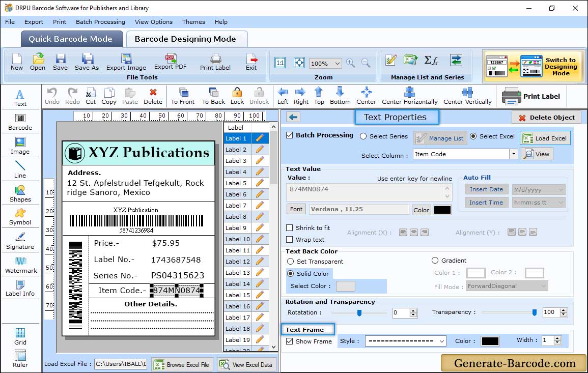Open the Themes menu

click(193, 22)
